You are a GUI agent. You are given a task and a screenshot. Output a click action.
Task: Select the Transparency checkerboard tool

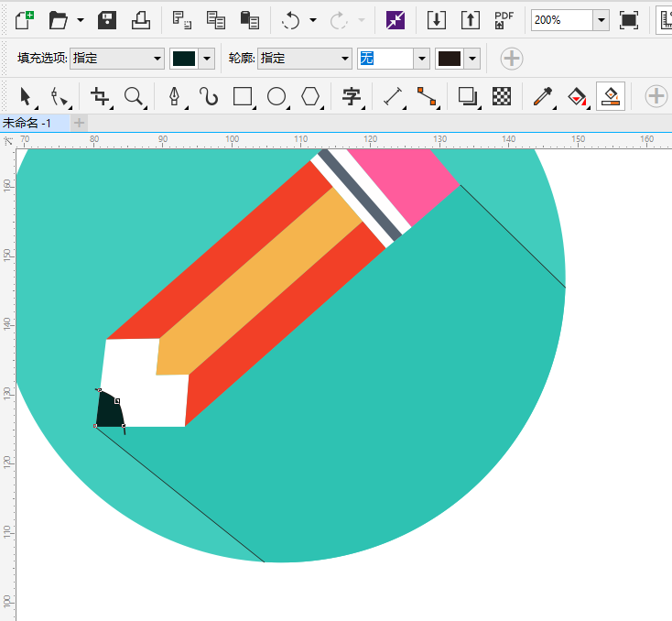501,96
